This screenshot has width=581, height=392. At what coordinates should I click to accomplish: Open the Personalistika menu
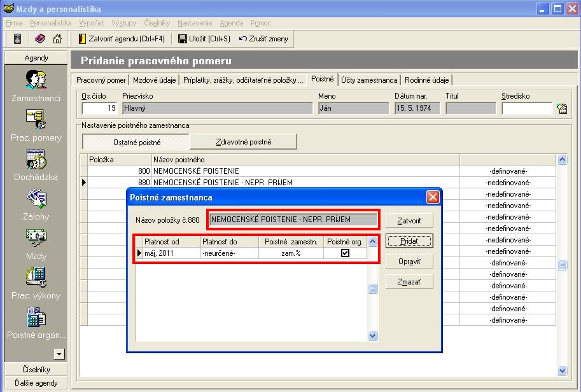(51, 23)
